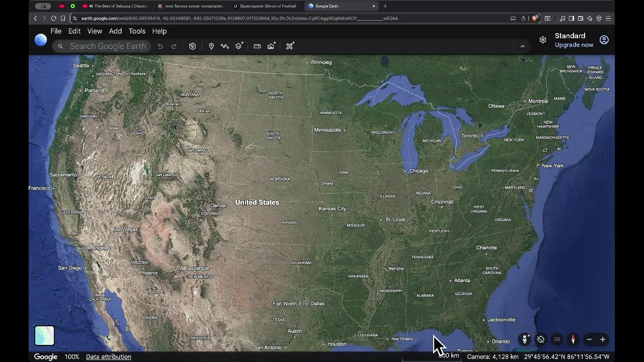Toggle the browser sidebar panel icon
Image resolution: width=644 pixels, height=362 pixels.
(x=572, y=19)
